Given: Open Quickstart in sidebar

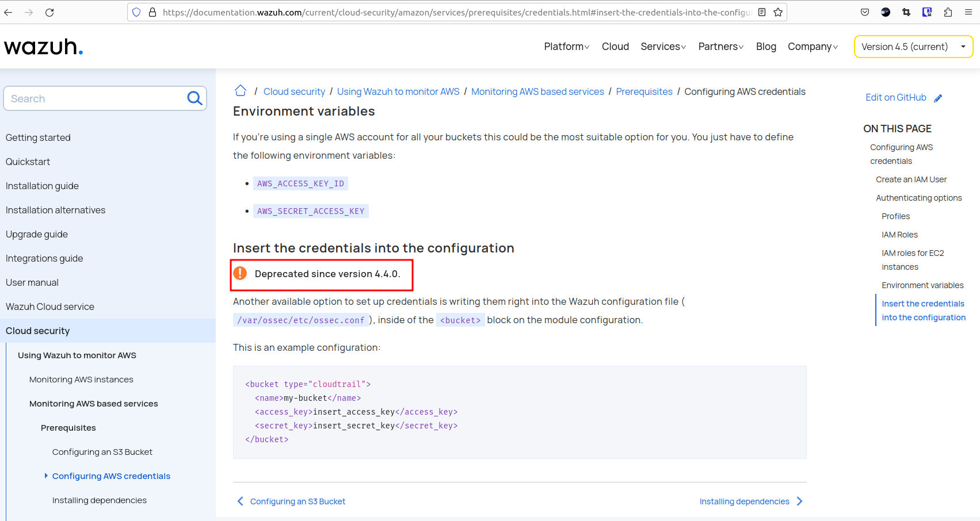Looking at the screenshot, I should [28, 162].
